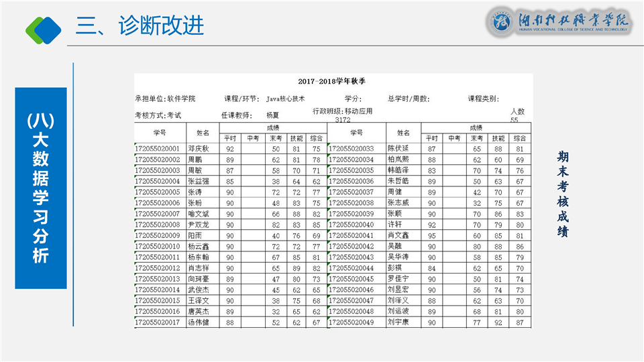Screen dimensions: 644x362
Task: Click the blue 大数据学习分析 sidebar box
Action: (x=41, y=188)
